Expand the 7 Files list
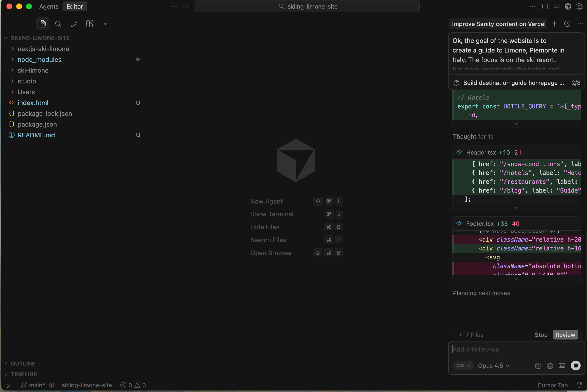Viewport: 587px width, 392px height. tap(471, 335)
